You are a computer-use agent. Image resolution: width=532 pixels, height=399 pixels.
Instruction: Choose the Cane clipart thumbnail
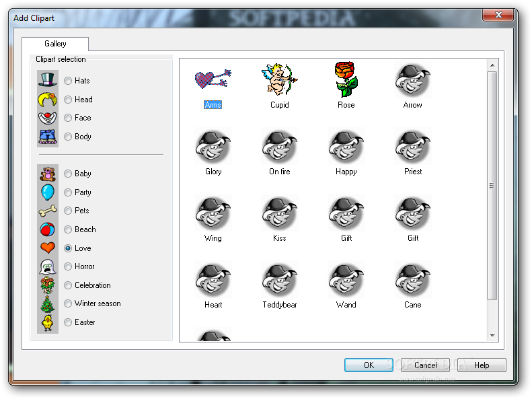412,280
